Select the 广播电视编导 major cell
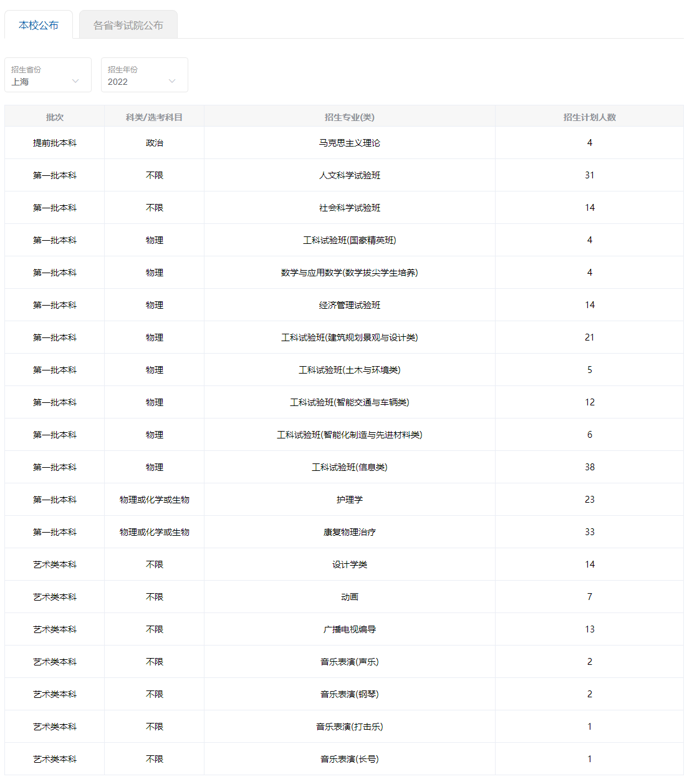 [349, 629]
